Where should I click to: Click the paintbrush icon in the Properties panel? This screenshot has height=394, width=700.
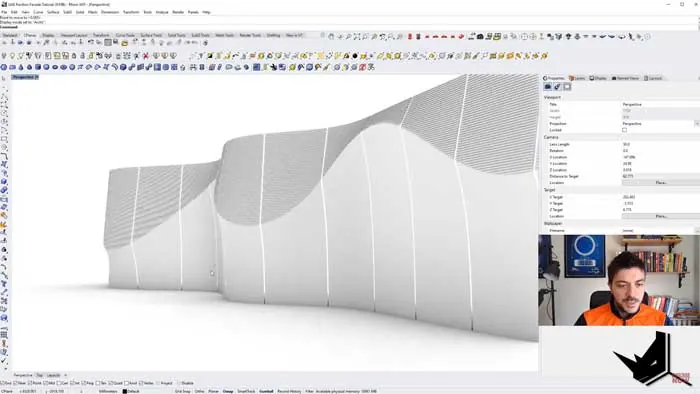click(x=558, y=87)
